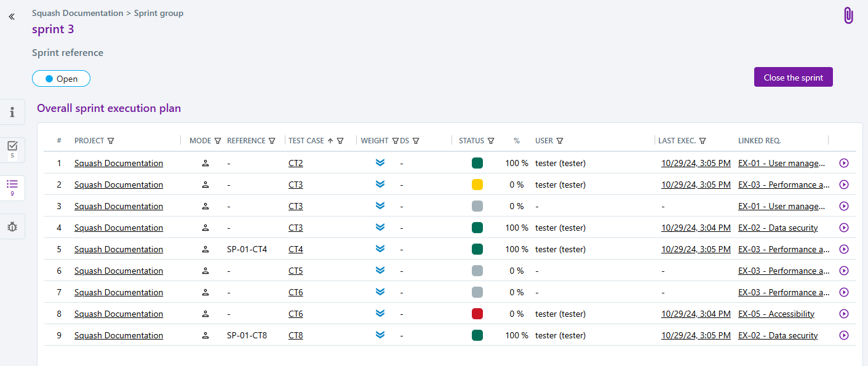This screenshot has width=868, height=366.
Task: Open the test plan panel showing 5 items
Action: click(x=12, y=148)
